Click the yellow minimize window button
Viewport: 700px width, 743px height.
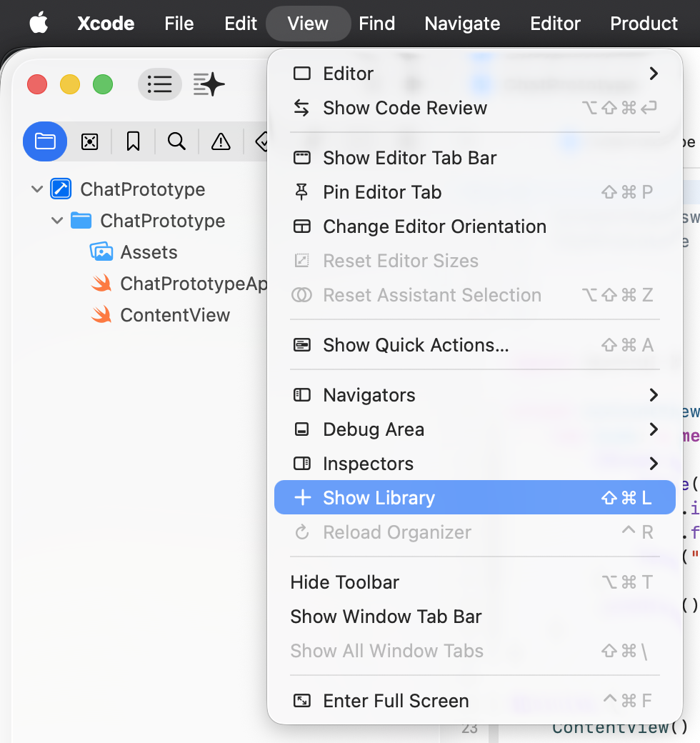pos(70,84)
